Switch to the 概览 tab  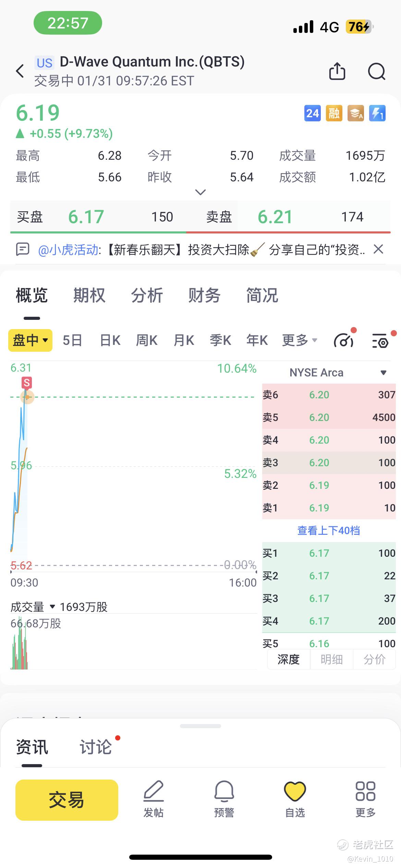click(x=32, y=295)
